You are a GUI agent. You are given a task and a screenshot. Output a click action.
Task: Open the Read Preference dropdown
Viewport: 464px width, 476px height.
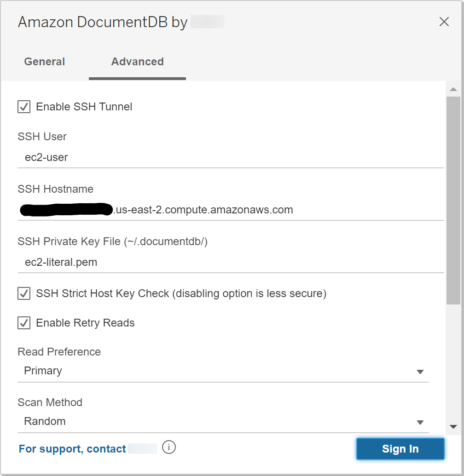(x=223, y=371)
